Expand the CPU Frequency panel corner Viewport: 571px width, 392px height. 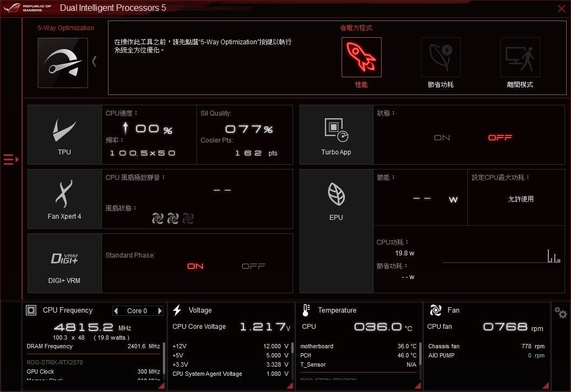click(x=161, y=386)
